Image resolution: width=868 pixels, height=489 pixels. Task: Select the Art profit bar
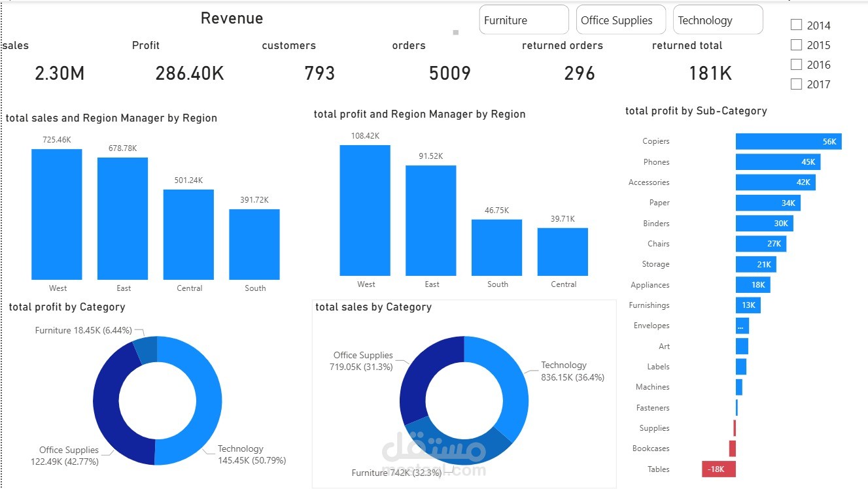[x=742, y=346]
